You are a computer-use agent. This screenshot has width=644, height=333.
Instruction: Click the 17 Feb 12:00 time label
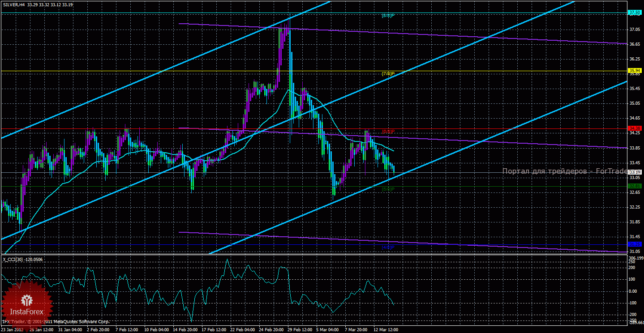pyautogui.click(x=214, y=330)
